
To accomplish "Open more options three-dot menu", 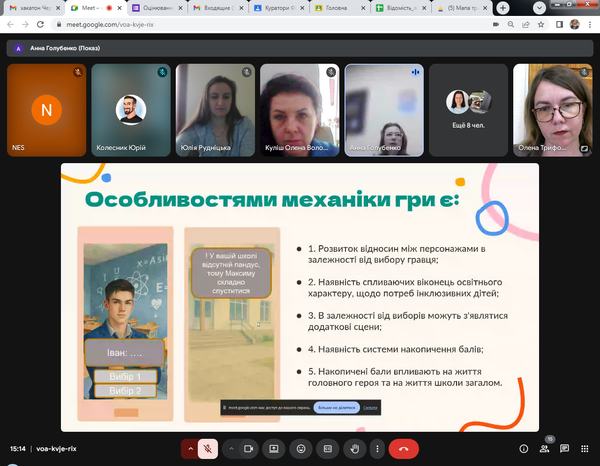I will [377, 449].
